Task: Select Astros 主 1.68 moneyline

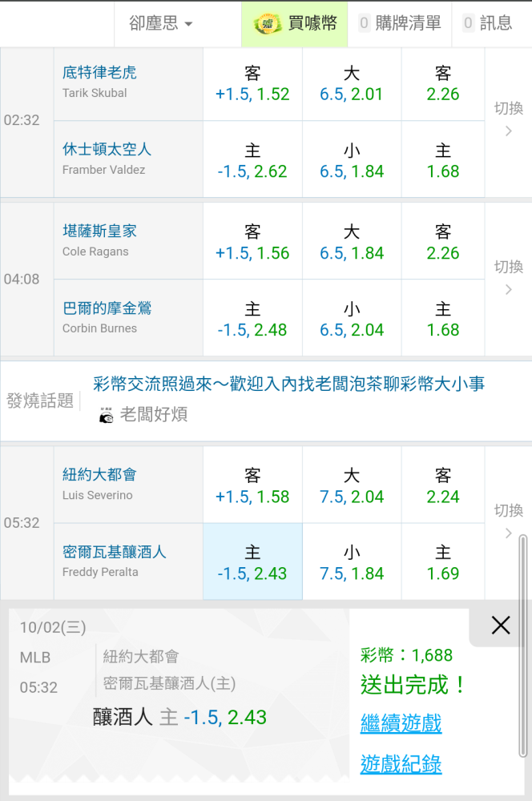Action: click(443, 160)
